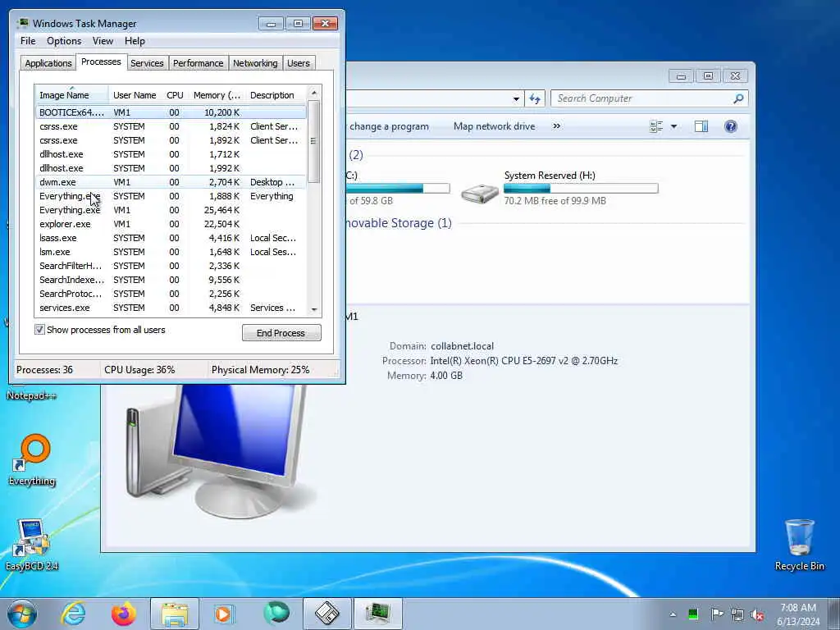Screen dimensions: 840x630
Task: Click the muted volume tray icon
Action: (757, 614)
